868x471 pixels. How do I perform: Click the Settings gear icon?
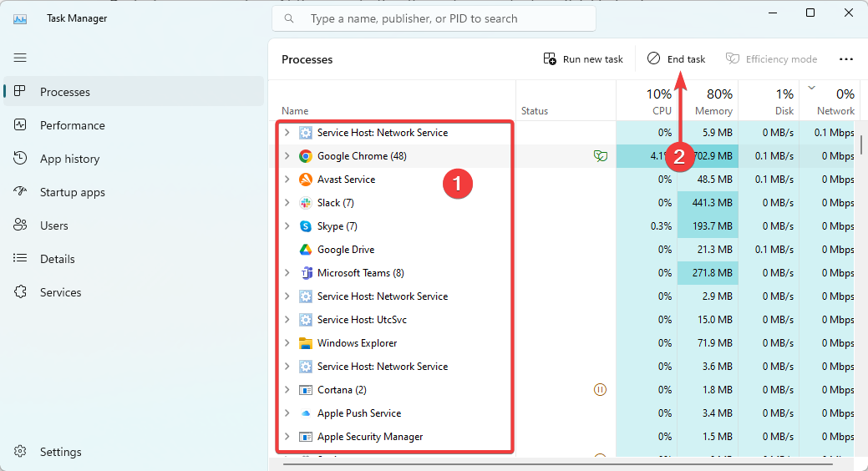[x=20, y=451]
